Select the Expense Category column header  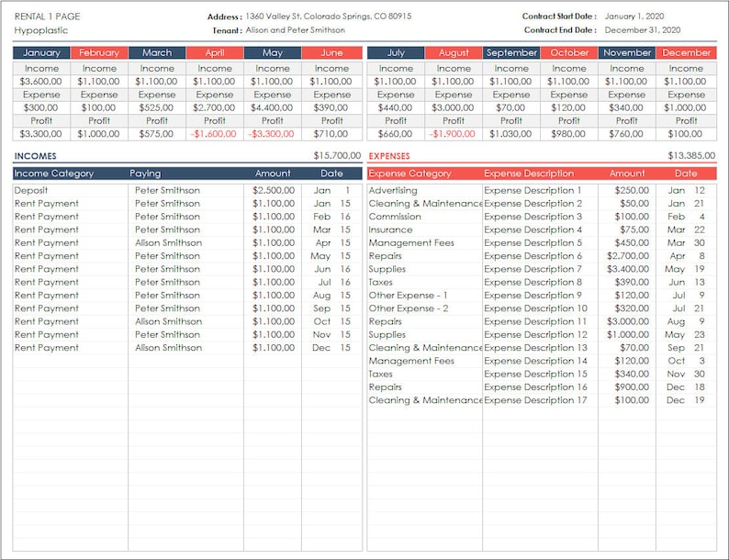pos(409,174)
